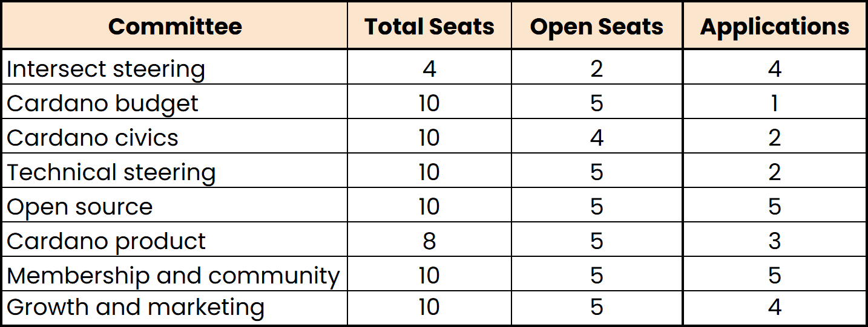Select the Total Seats column header
Screen dimensions: 868x327
[x=429, y=27]
